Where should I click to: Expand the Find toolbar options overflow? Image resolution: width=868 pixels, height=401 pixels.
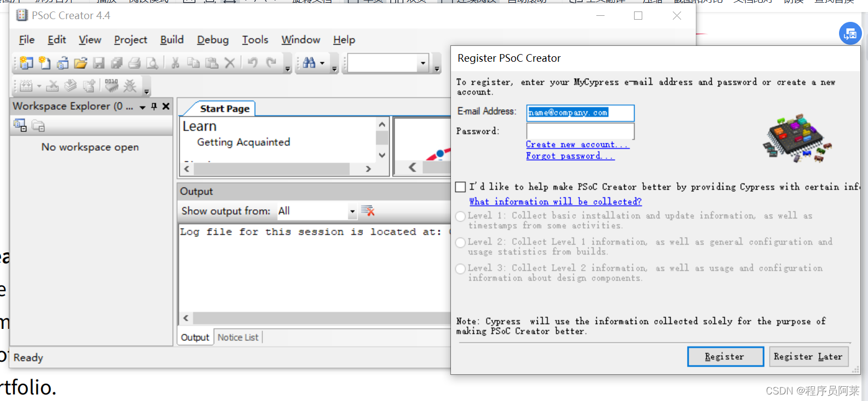(335, 64)
